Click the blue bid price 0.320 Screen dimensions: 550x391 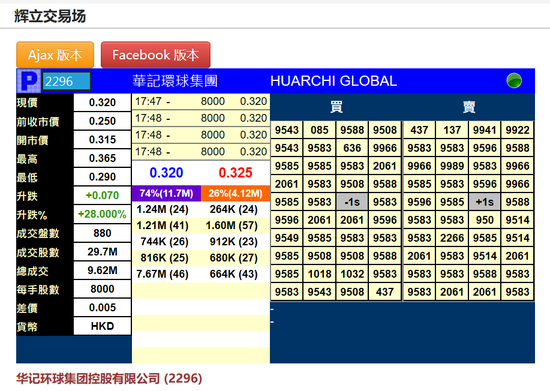(166, 173)
